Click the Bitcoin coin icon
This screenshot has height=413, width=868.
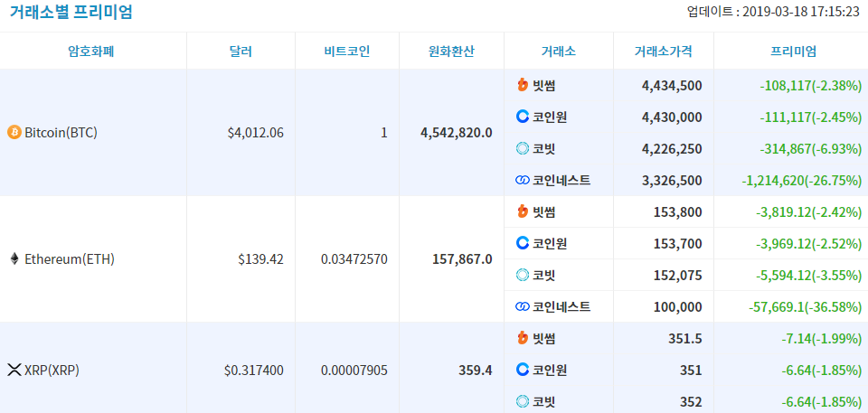14,132
